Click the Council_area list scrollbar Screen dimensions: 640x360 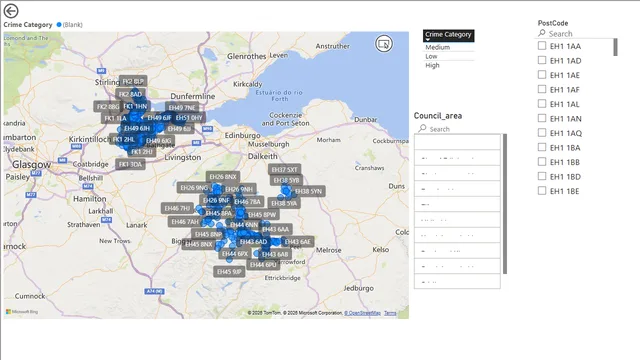point(505,204)
